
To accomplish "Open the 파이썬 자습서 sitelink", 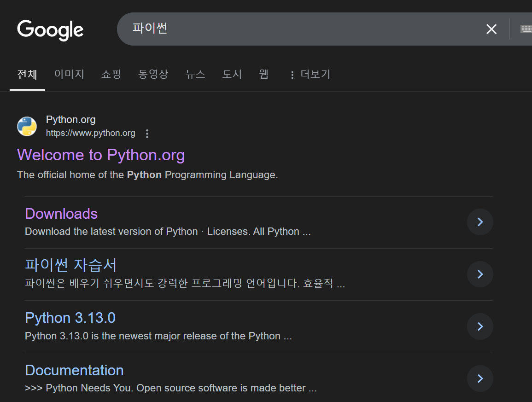I will [x=71, y=265].
